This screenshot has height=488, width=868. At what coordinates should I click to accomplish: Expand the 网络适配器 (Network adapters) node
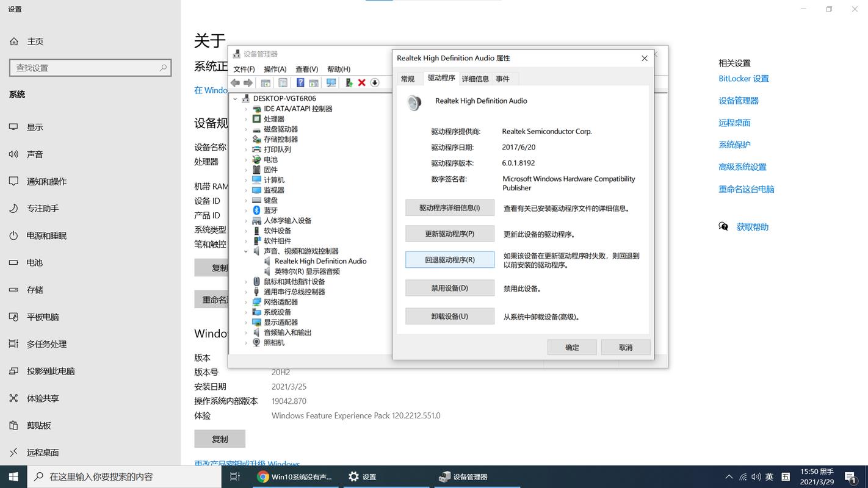[246, 302]
